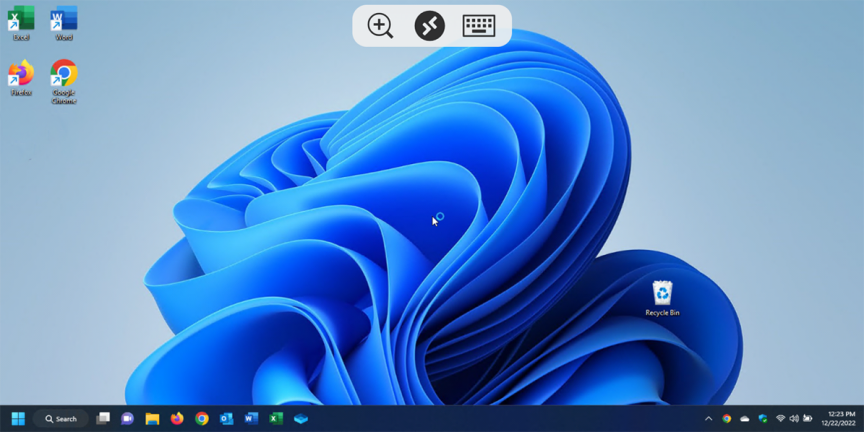Click the remote desktop icon in the top toolbar
The height and width of the screenshot is (432, 864).
point(430,26)
